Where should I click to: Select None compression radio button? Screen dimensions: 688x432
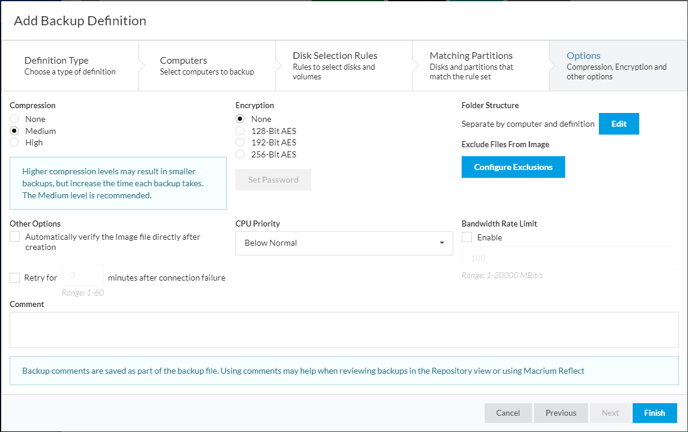tap(14, 119)
